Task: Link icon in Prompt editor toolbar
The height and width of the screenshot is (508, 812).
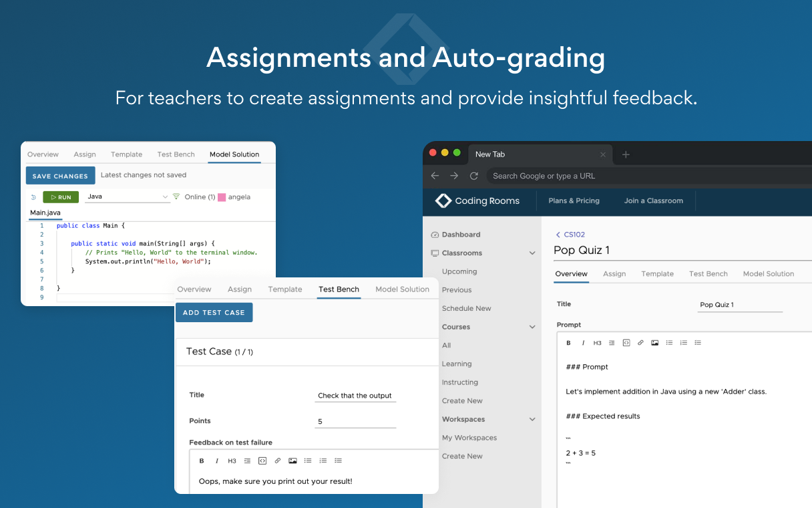Action: click(640, 343)
